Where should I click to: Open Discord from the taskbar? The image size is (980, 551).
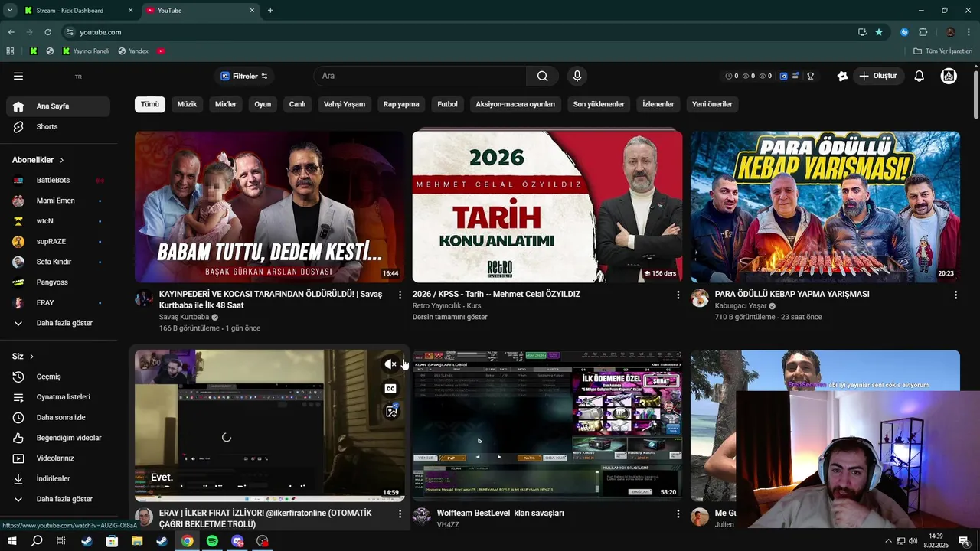coord(237,541)
